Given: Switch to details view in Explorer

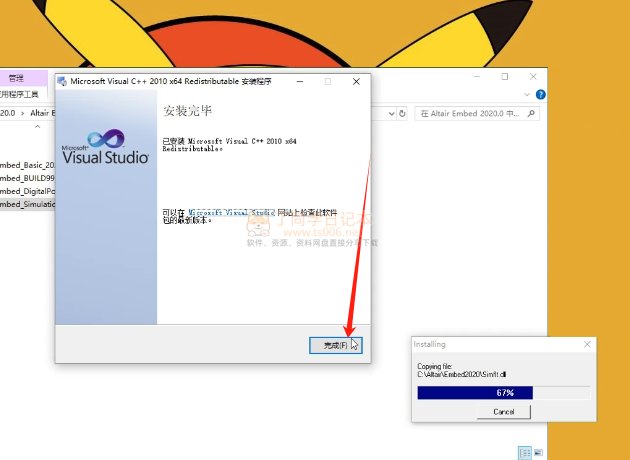Looking at the screenshot, I should tap(525, 453).
